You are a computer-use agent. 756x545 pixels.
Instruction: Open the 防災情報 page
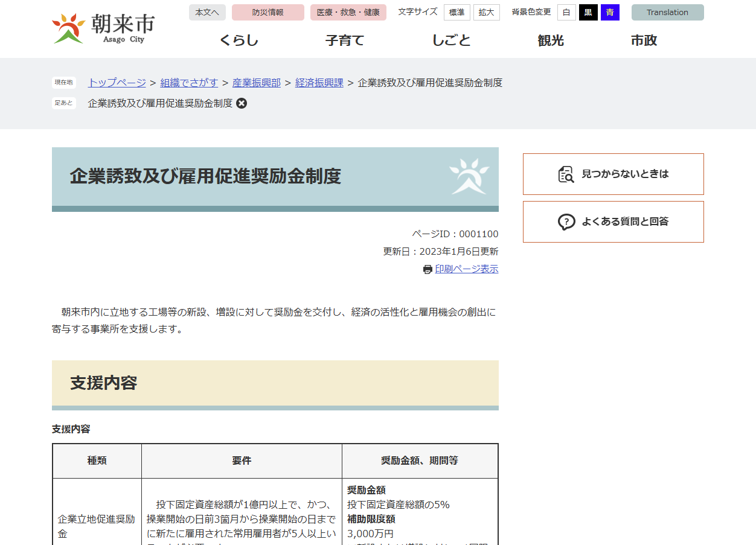click(268, 13)
